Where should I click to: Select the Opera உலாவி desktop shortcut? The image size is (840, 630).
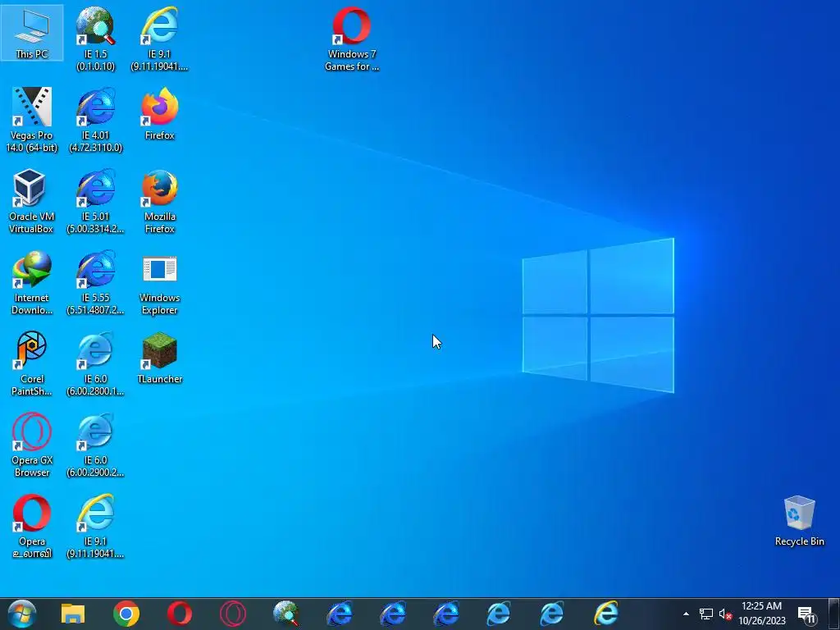(x=32, y=526)
